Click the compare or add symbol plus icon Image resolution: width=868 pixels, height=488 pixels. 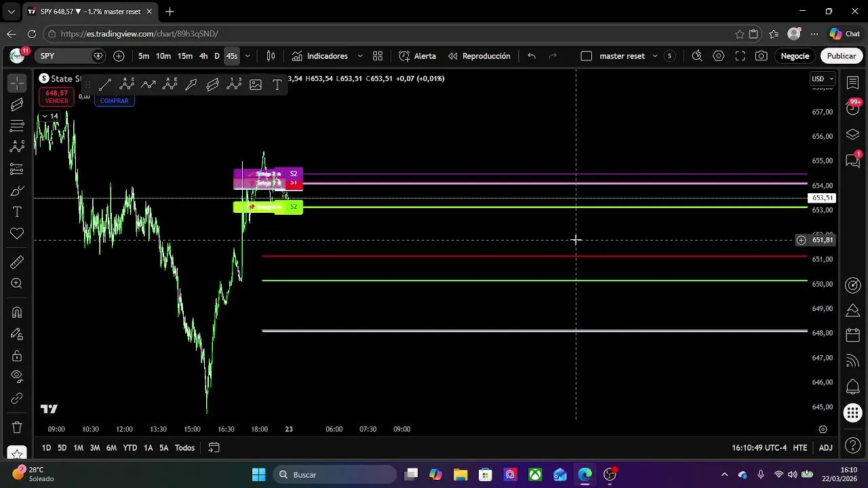[x=119, y=56]
